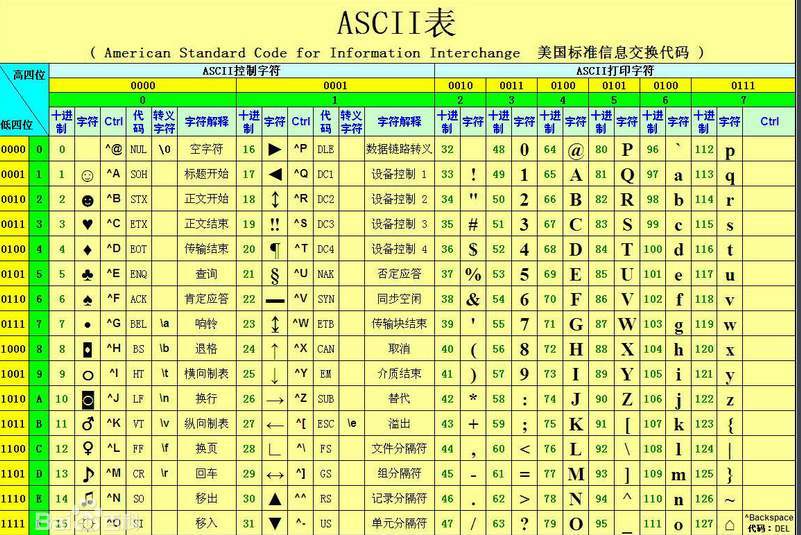Select the heart symbol in the ETX row
This screenshot has width=801, height=535.
(x=87, y=224)
